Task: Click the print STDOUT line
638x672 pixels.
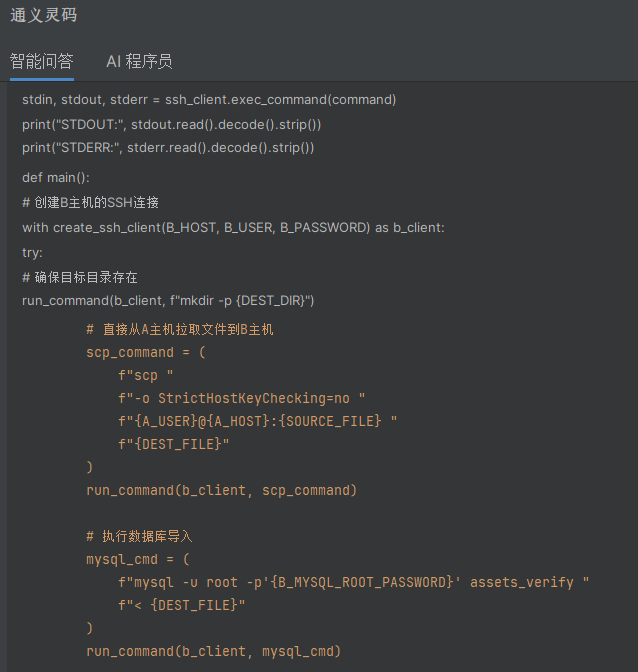Action: [x=171, y=124]
